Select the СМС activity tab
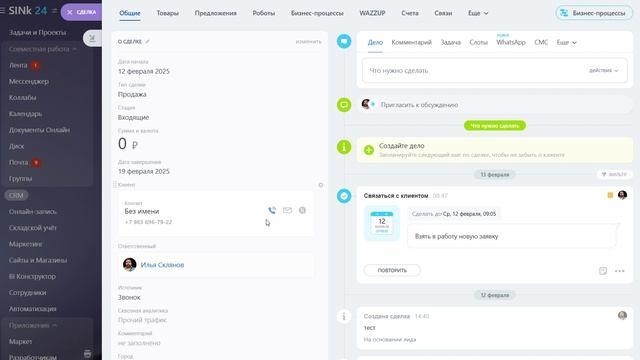This screenshot has height=360, width=640. [541, 42]
